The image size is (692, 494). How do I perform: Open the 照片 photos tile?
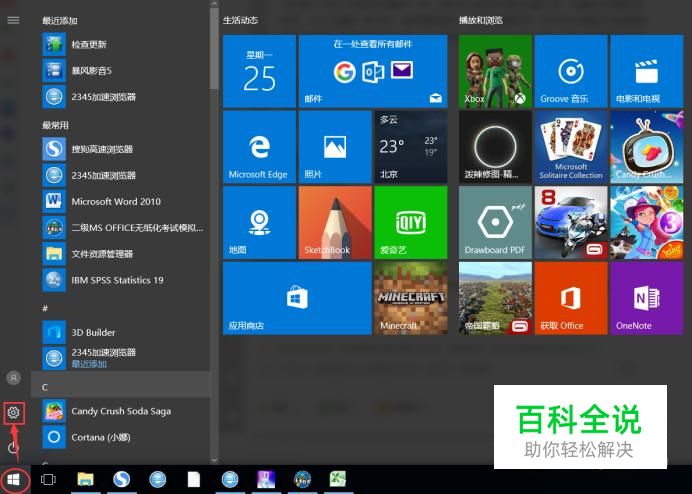coord(335,147)
